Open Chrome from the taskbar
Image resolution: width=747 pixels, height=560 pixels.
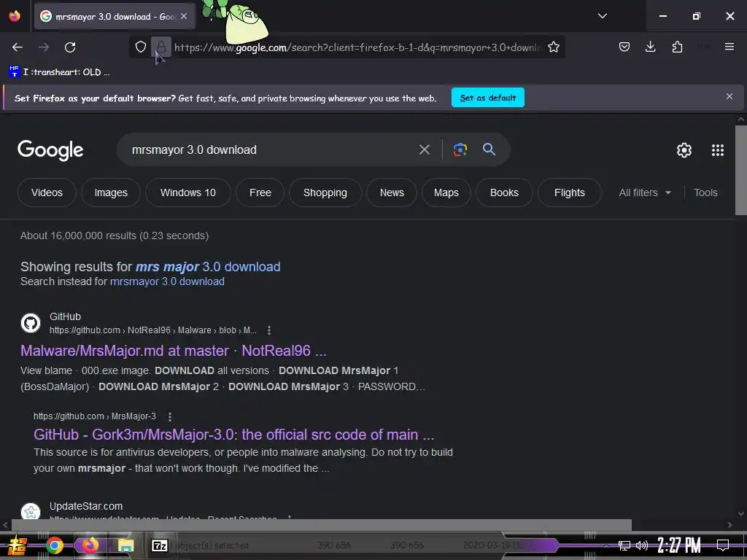(54, 545)
